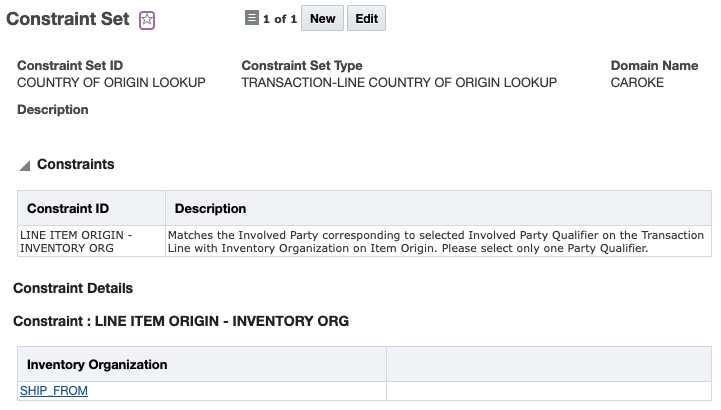Open the record list icon beside 1 of 1
This screenshot has width=721, height=410.
click(x=251, y=19)
